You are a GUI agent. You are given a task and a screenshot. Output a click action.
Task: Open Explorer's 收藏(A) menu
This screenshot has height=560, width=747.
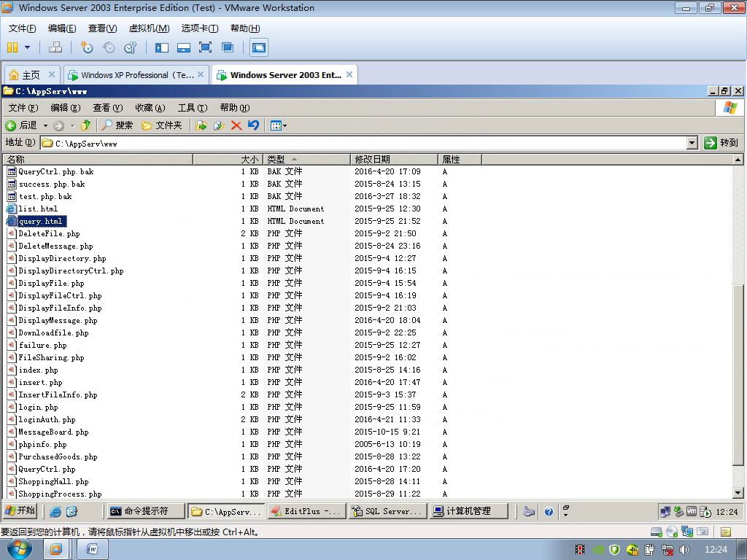pos(150,108)
